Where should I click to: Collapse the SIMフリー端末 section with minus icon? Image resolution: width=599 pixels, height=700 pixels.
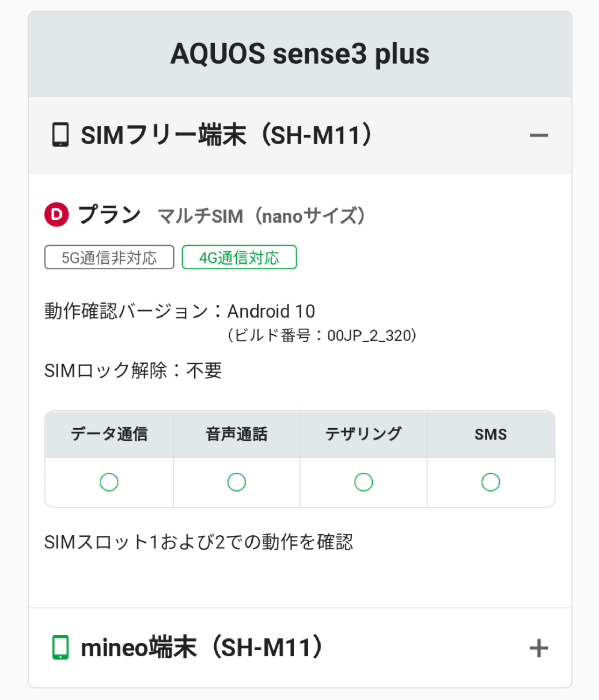pyautogui.click(x=539, y=135)
